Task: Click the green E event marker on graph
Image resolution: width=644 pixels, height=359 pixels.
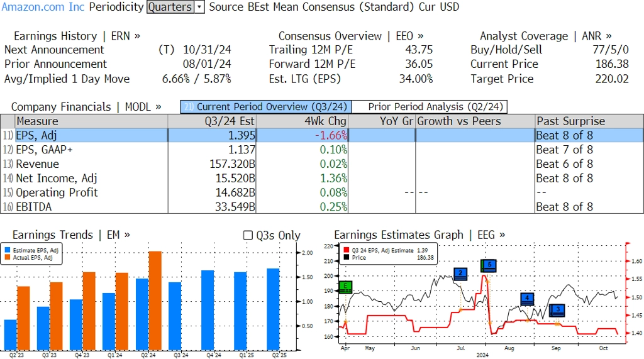Action: [345, 287]
